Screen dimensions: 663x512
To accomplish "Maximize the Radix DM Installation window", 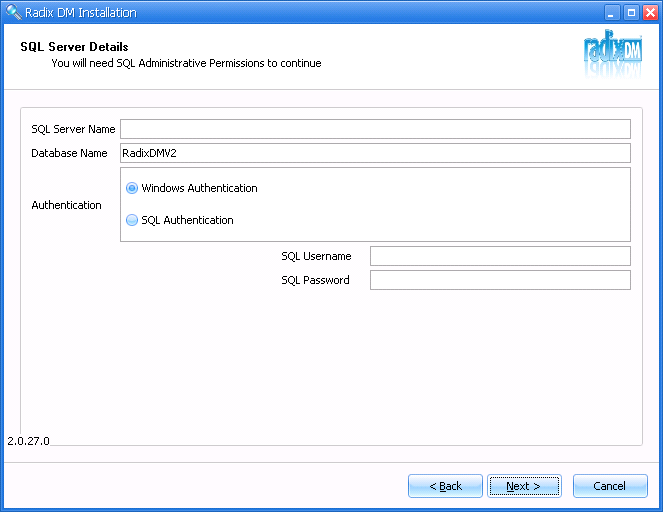I will coord(631,13).
